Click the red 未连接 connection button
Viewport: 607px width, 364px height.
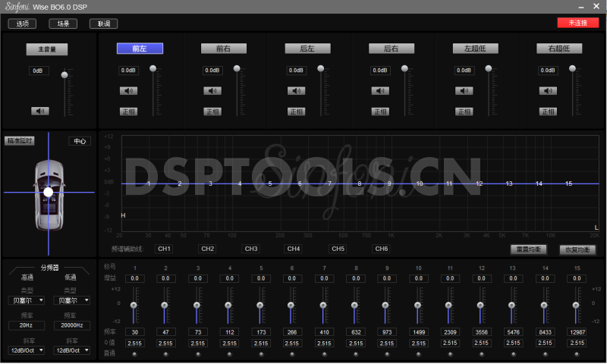tap(578, 23)
